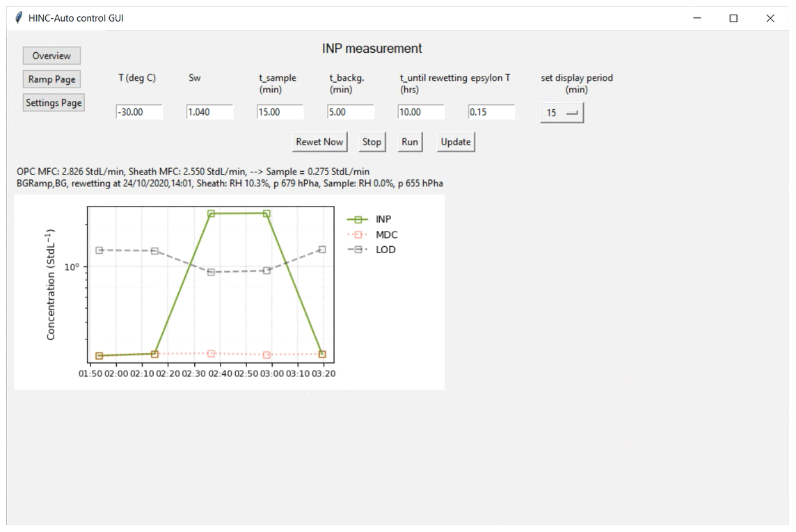Select the epsylon T input field
The width and height of the screenshot is (796, 532).
click(491, 112)
